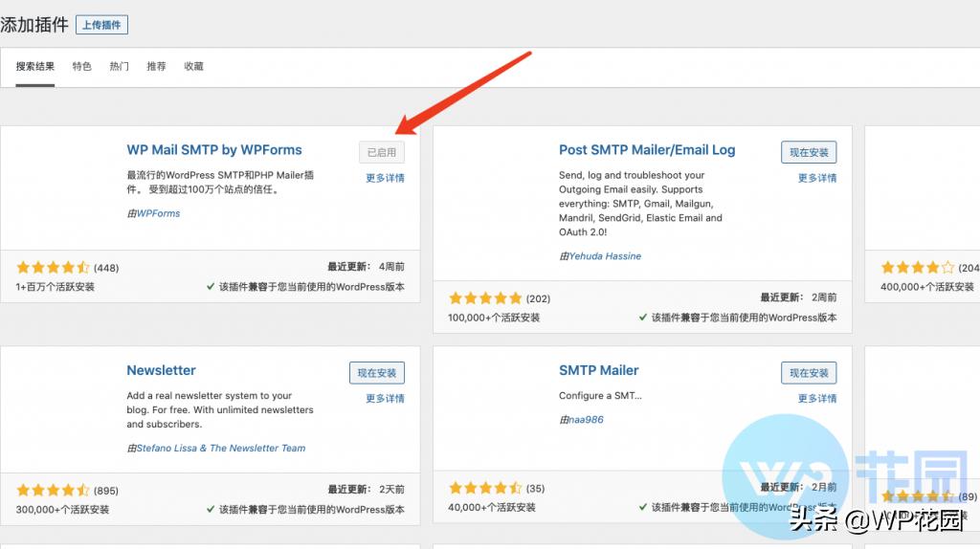Click Post SMTP Mailer star rating

485,298
